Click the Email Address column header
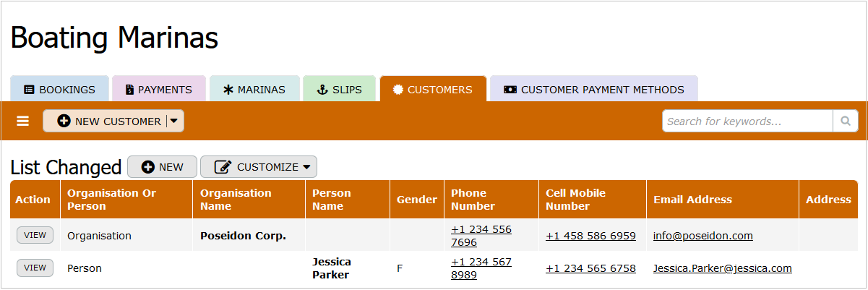The width and height of the screenshot is (868, 290). tap(692, 200)
